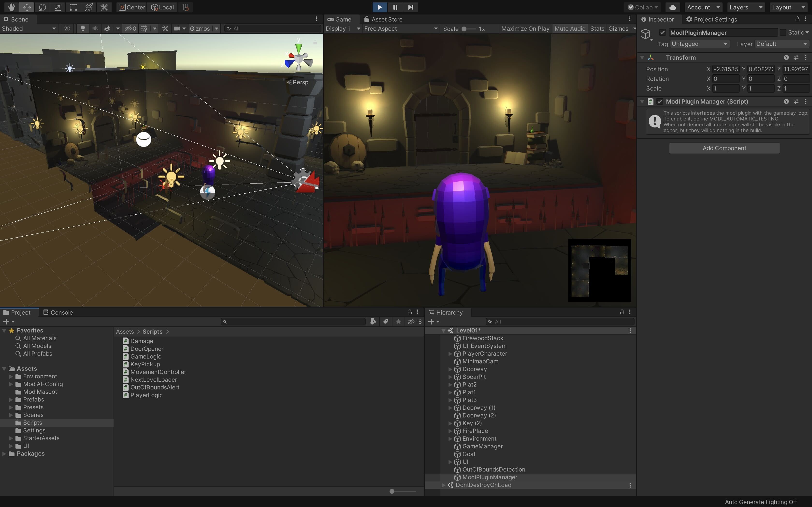The height and width of the screenshot is (507, 812).
Task: Select the Hand tool in the toolbar
Action: 11,7
